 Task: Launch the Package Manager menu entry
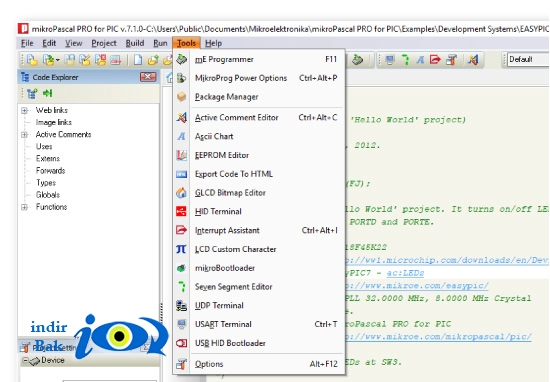[x=259, y=97]
